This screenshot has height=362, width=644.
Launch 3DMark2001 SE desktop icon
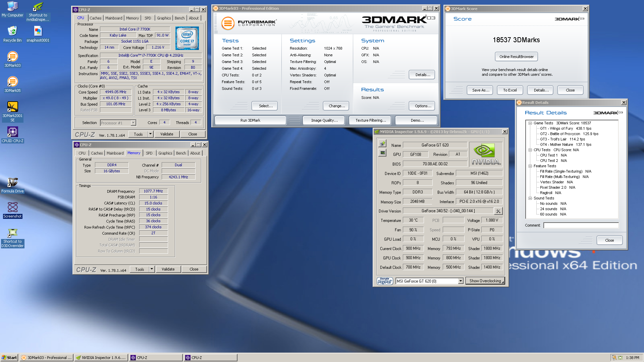coord(12,112)
